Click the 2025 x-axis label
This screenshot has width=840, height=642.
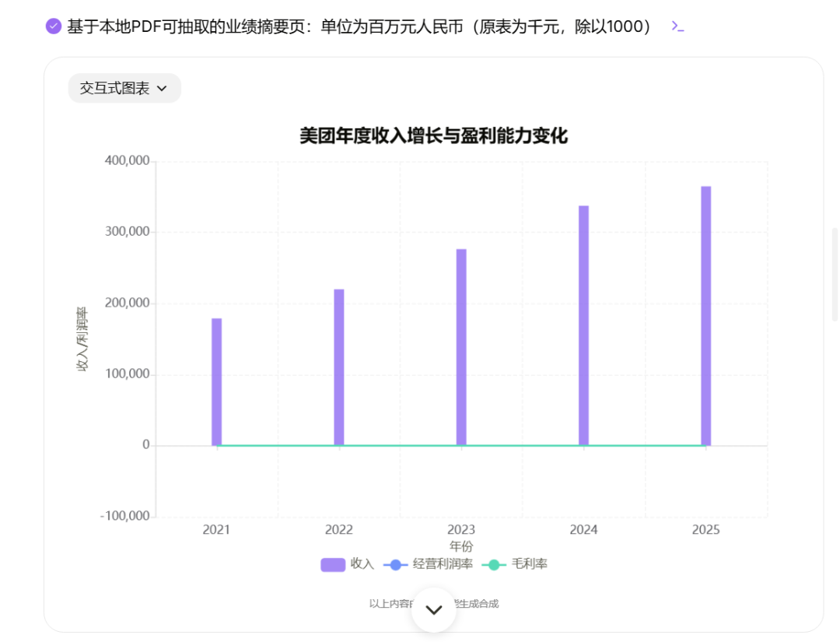pos(706,530)
